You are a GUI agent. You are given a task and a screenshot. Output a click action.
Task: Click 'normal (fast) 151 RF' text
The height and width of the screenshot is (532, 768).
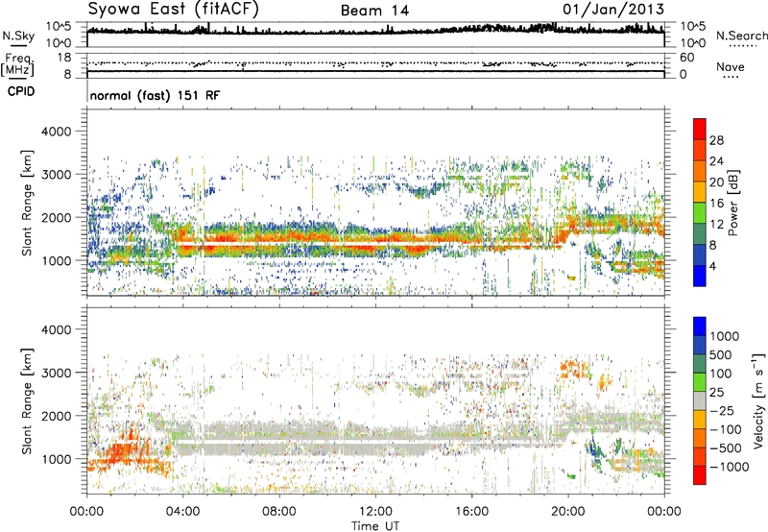pyautogui.click(x=156, y=95)
